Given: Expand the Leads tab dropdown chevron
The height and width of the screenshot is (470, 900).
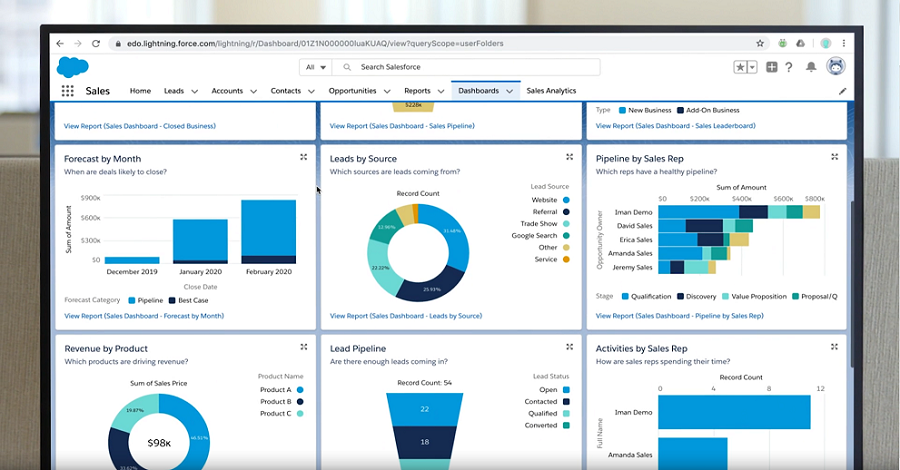Looking at the screenshot, I should click(194, 91).
